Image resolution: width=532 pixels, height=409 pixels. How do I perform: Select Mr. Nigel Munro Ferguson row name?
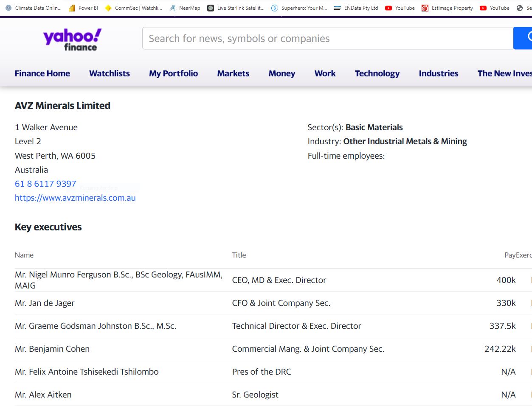(119, 280)
